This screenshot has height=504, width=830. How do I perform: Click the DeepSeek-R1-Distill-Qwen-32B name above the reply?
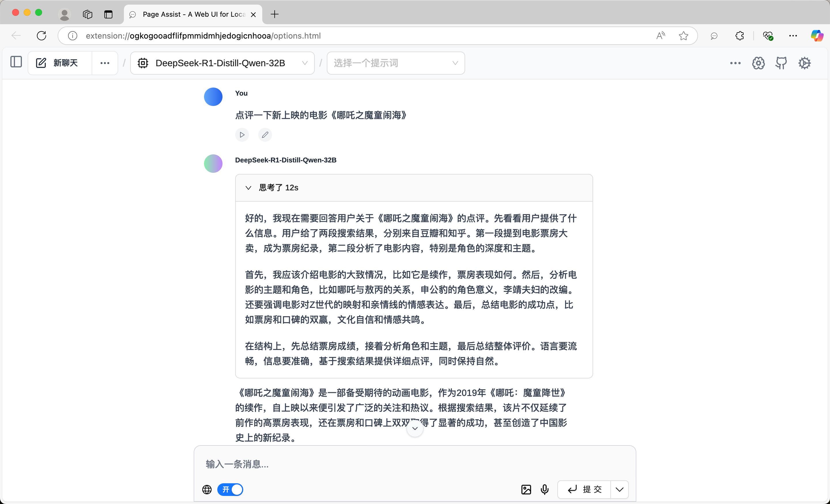pyautogui.click(x=286, y=160)
